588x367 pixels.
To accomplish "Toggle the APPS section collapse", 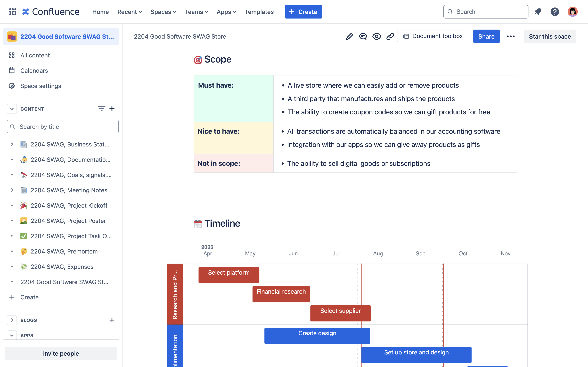I will click(x=11, y=335).
